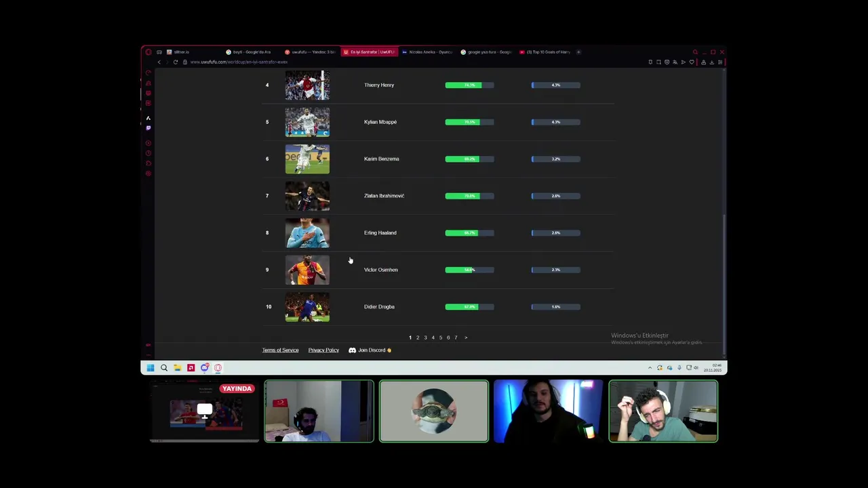Open the clock history icon in sidebar
868x488 pixels.
[x=149, y=153]
